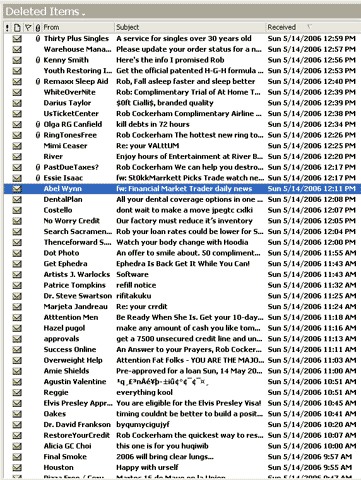The height and width of the screenshot is (480, 361).
Task: Select subject 'refill notice'
Action: click(x=136, y=285)
